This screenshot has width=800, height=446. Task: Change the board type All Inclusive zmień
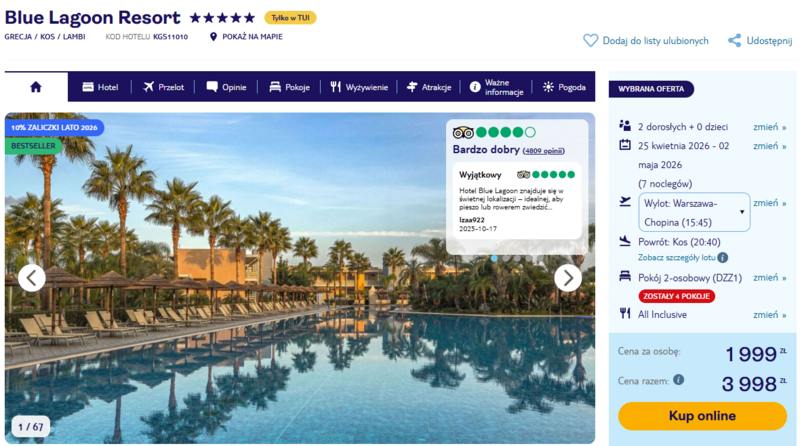[769, 315]
